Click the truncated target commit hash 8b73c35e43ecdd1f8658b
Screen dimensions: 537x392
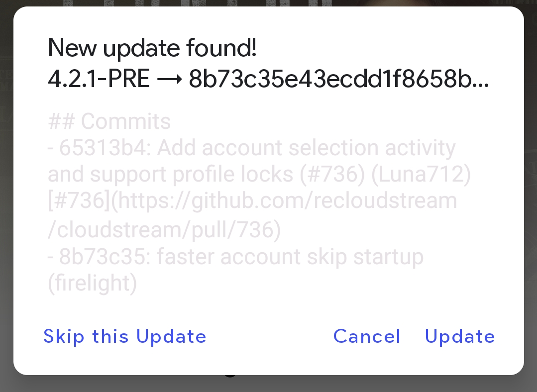[339, 79]
